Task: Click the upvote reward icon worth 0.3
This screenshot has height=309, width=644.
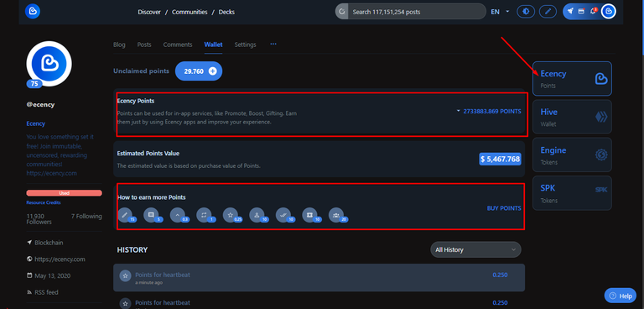Action: [178, 215]
